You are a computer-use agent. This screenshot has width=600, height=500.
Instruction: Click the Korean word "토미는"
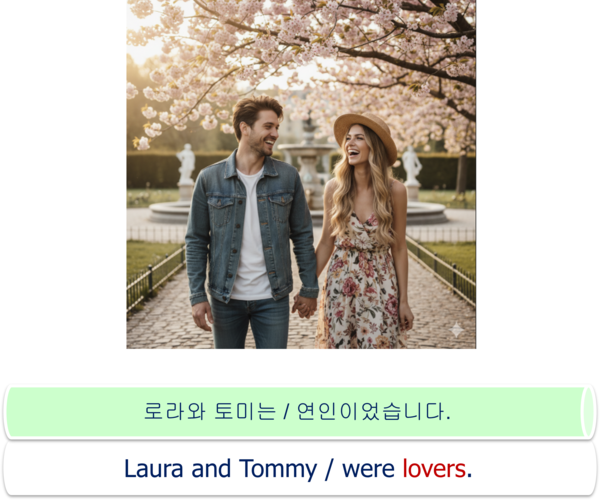coord(245,411)
